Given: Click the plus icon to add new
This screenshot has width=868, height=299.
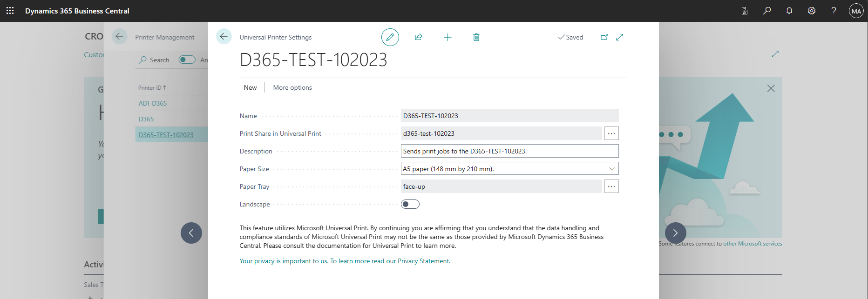Looking at the screenshot, I should 448,37.
